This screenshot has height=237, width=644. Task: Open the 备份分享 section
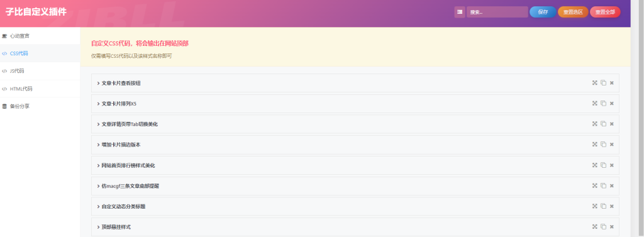(x=40, y=106)
